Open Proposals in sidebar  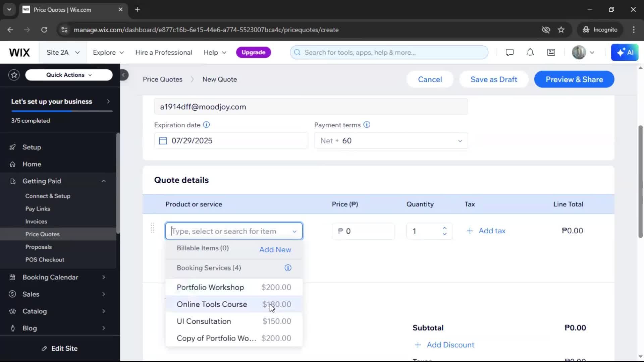[39, 247]
